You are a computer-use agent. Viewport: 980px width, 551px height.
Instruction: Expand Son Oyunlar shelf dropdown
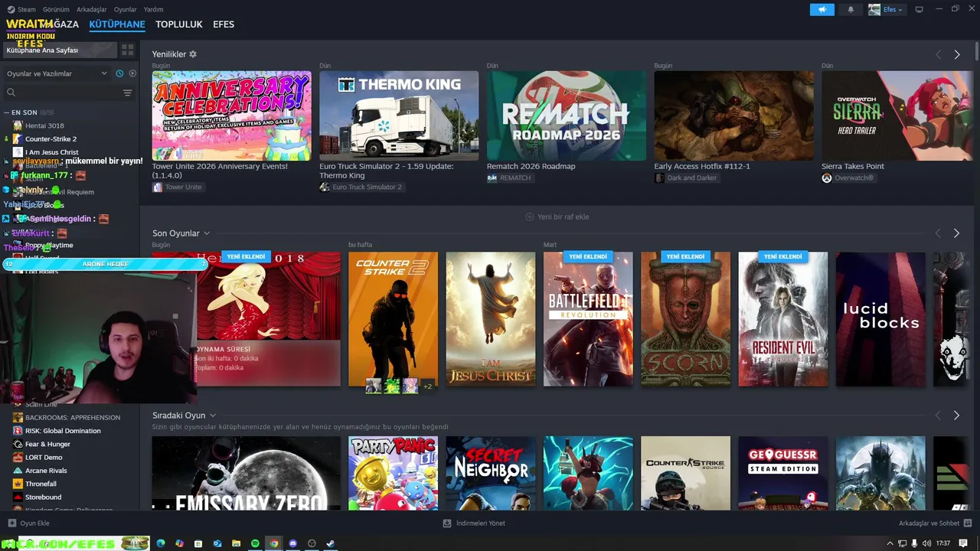tap(207, 233)
